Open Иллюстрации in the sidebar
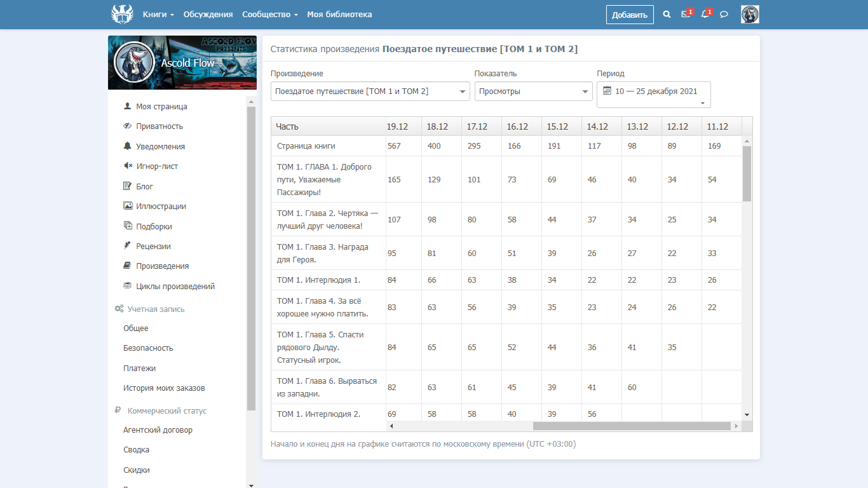The height and width of the screenshot is (488, 868). [161, 206]
